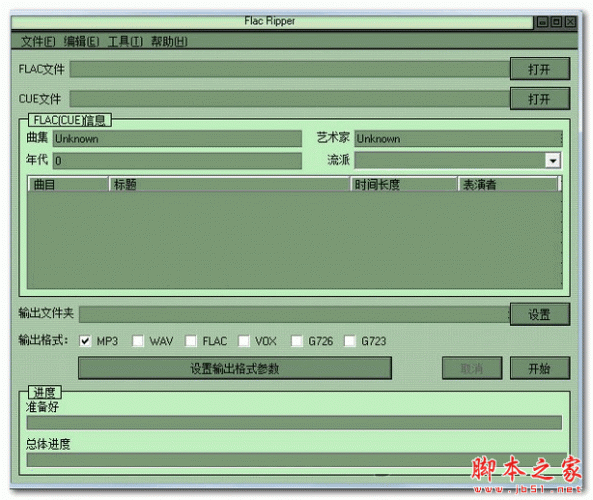Uncheck the MP3 output format checkbox

point(85,341)
